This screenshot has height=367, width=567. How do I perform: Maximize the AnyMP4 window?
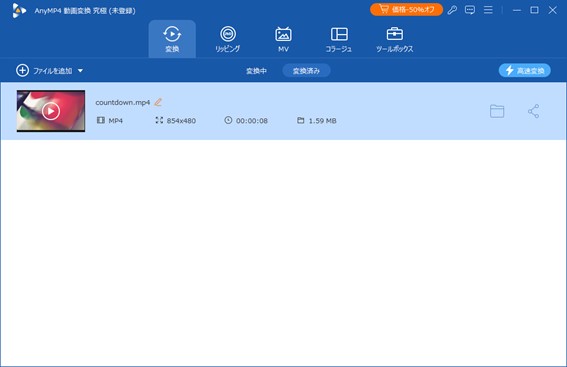click(x=534, y=10)
